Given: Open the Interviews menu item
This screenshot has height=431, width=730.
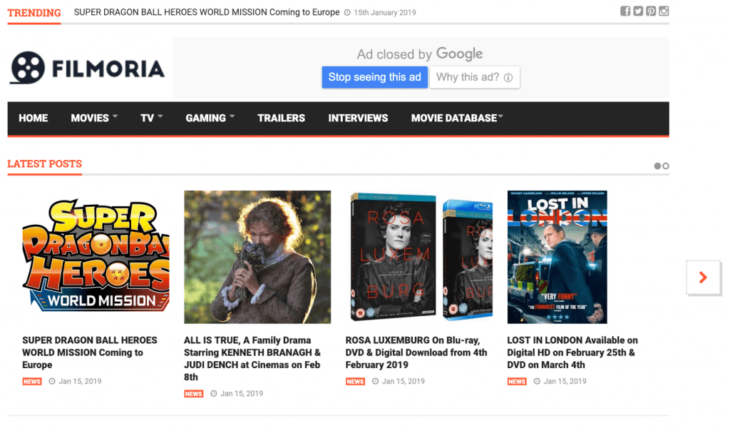Looking at the screenshot, I should click(x=358, y=118).
